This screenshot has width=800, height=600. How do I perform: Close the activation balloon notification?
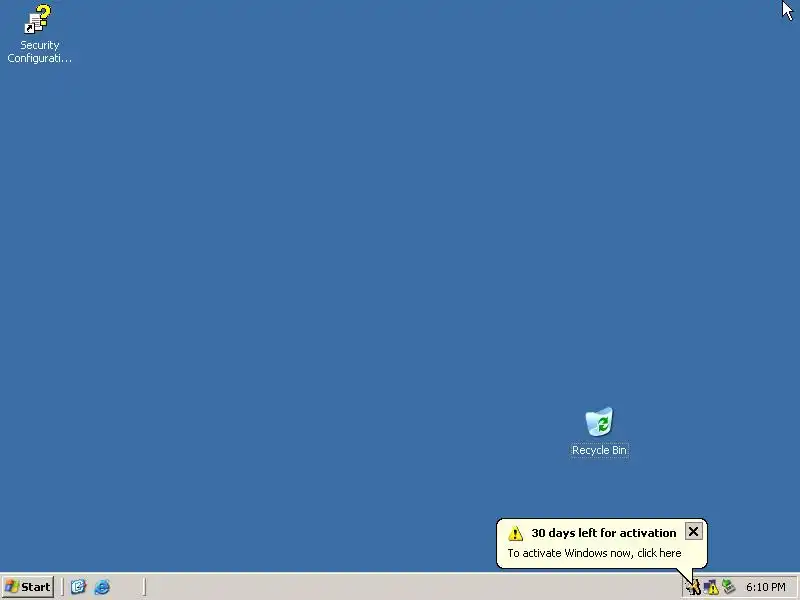[693, 532]
